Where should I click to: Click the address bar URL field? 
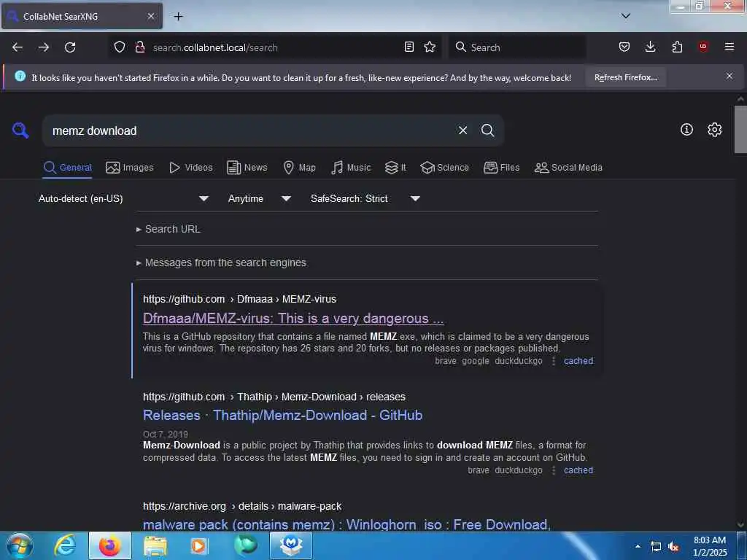(274, 47)
